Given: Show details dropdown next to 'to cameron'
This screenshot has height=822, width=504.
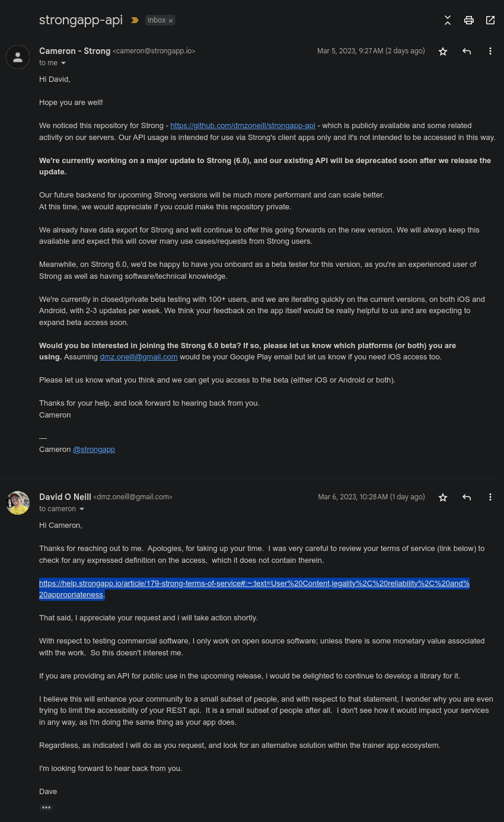Looking at the screenshot, I should point(82,509).
